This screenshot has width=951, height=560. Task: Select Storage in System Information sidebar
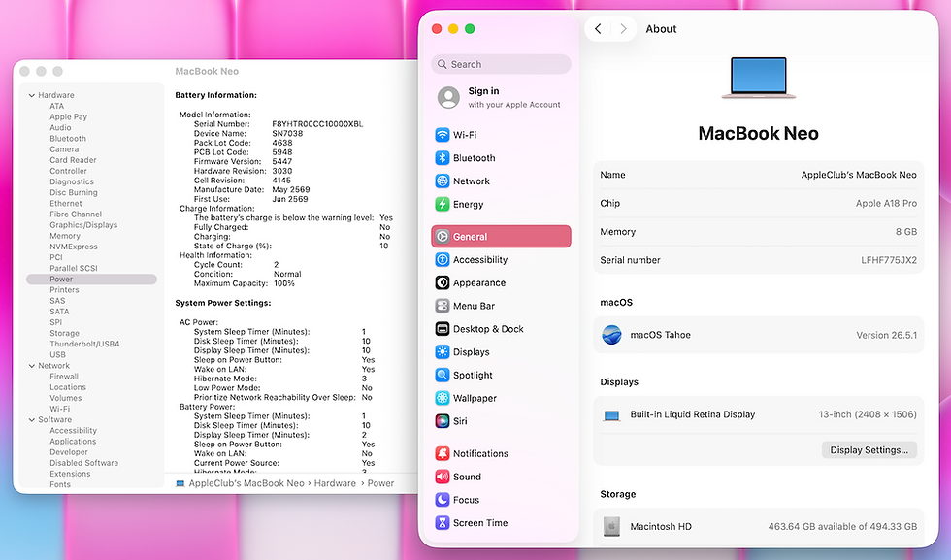[x=64, y=333]
